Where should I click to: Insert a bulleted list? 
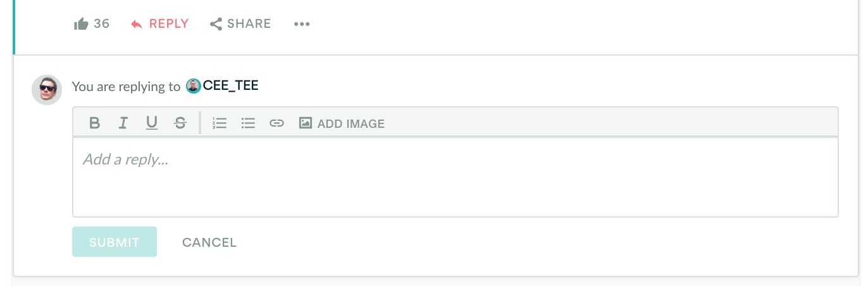[x=248, y=123]
